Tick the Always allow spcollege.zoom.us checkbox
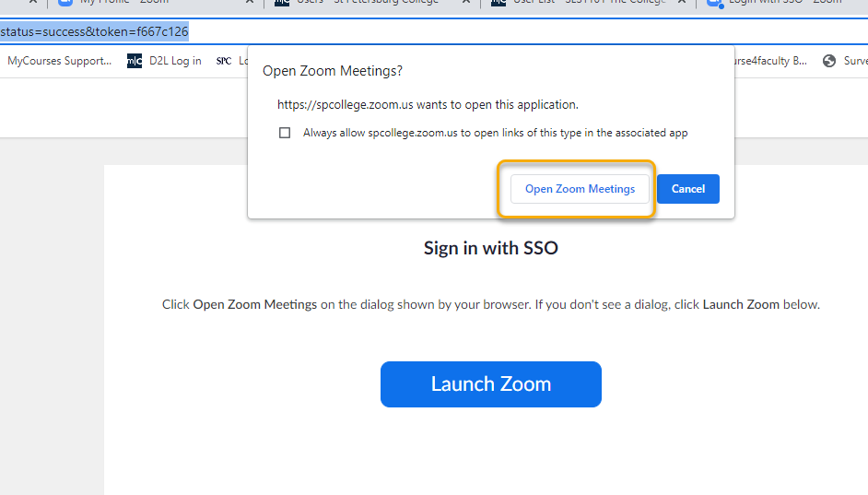 pos(285,133)
